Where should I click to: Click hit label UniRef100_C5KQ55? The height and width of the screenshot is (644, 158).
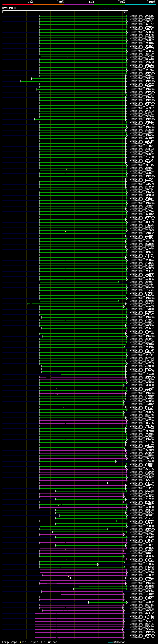pos(142,301)
